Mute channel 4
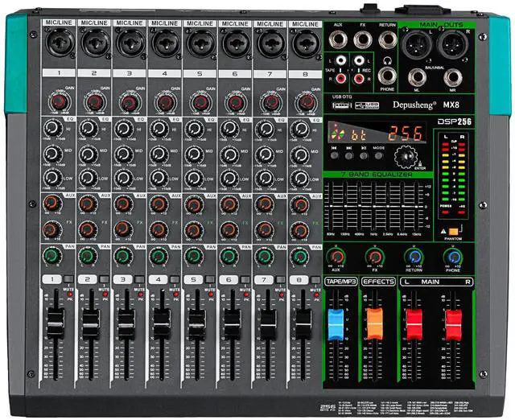 pos(175,279)
